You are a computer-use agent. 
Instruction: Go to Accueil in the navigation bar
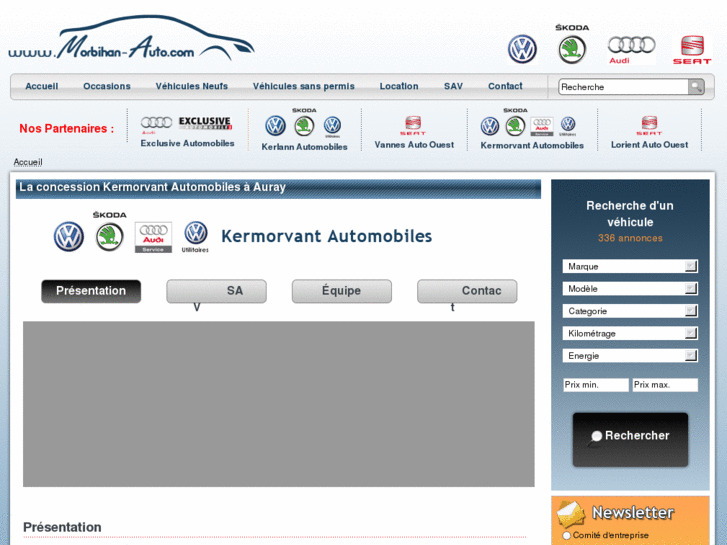point(42,86)
